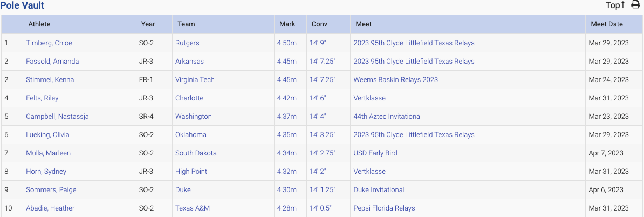Open Amanda Fassold's athlete page
Screen dimensions: 644x217
(52, 62)
